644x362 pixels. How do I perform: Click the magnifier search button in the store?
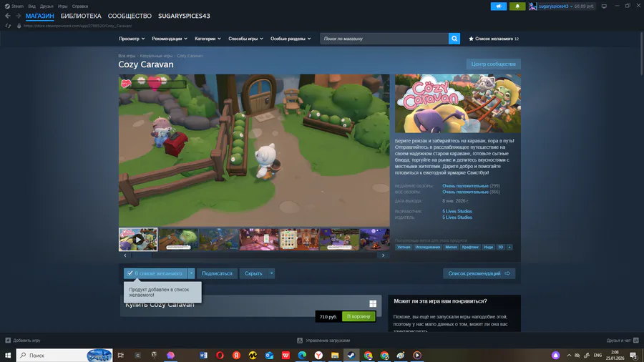coord(454,39)
